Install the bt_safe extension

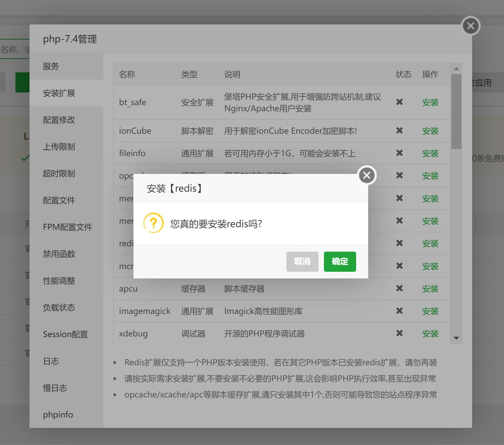pyautogui.click(x=430, y=103)
